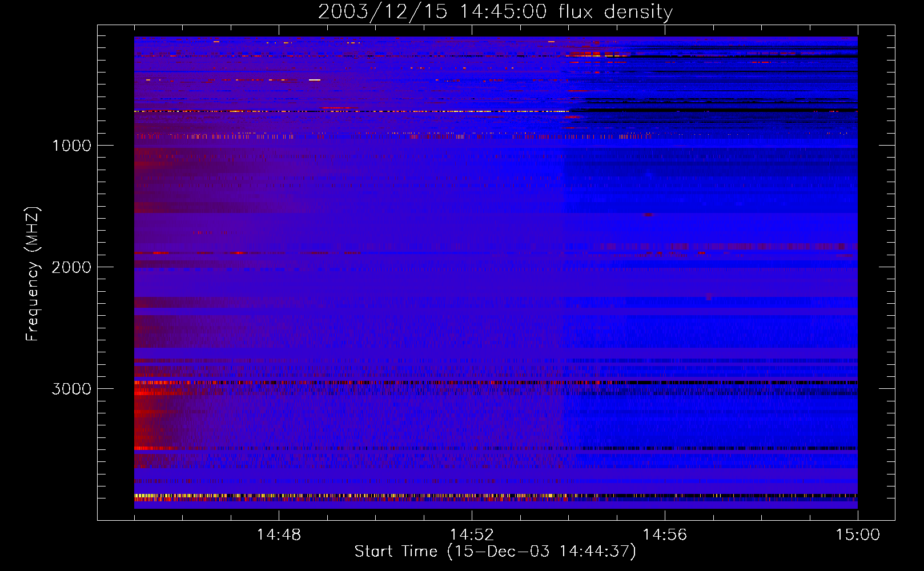Click the 14:52 time tick label
Viewport: 924px width, 571px height.
(472, 535)
